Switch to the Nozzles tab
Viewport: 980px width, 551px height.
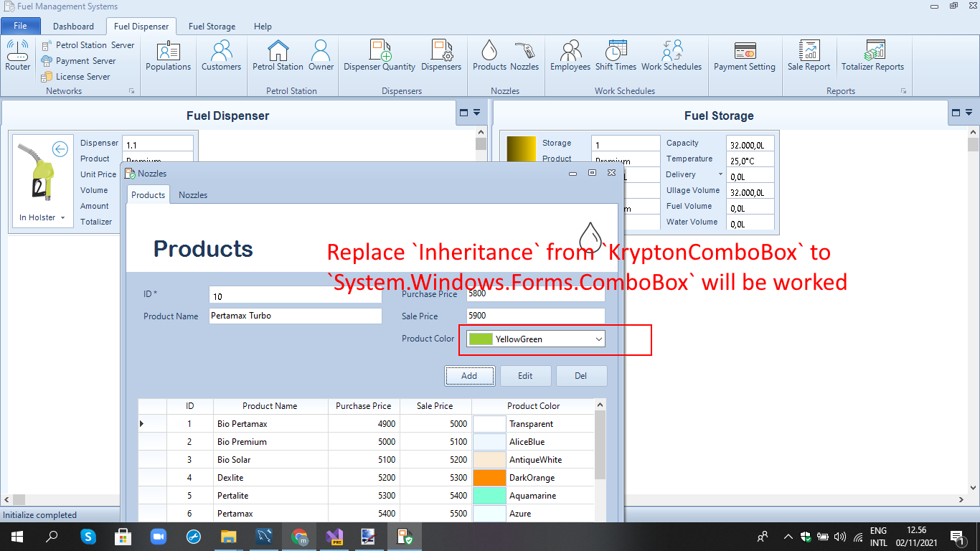coord(192,194)
